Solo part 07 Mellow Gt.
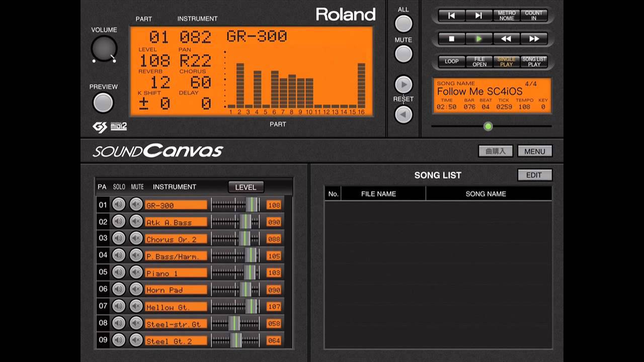Screen dimensions: 644x362 119,306
